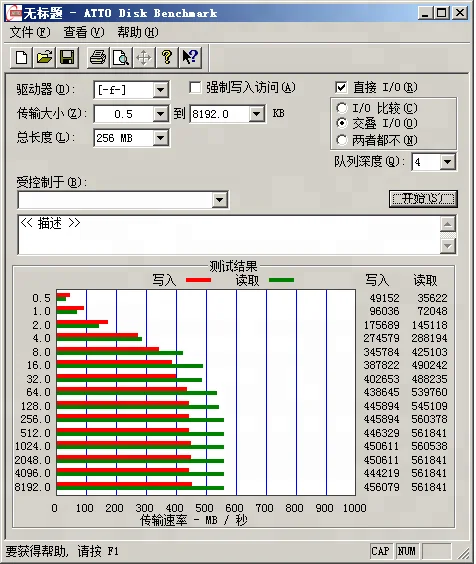Click the write value 274579

tap(381, 338)
